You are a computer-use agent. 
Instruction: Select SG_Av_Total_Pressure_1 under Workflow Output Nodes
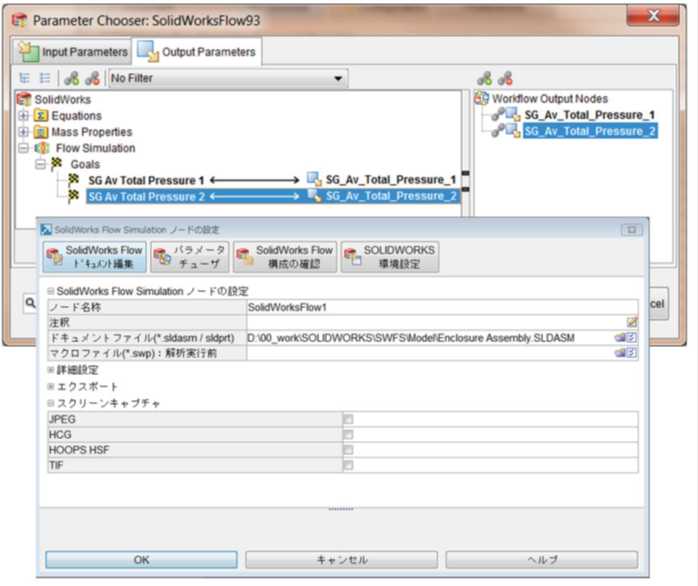pyautogui.click(x=589, y=115)
